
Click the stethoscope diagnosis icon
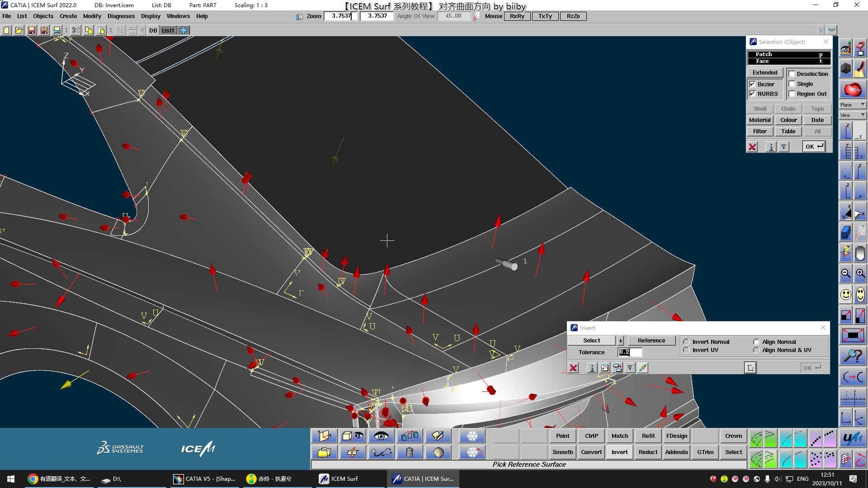pos(381,452)
